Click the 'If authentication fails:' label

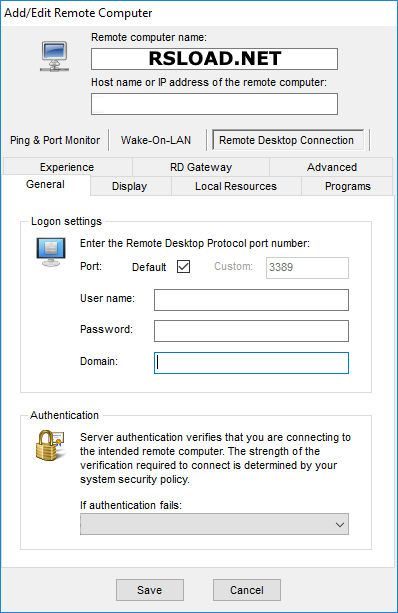pos(131,505)
